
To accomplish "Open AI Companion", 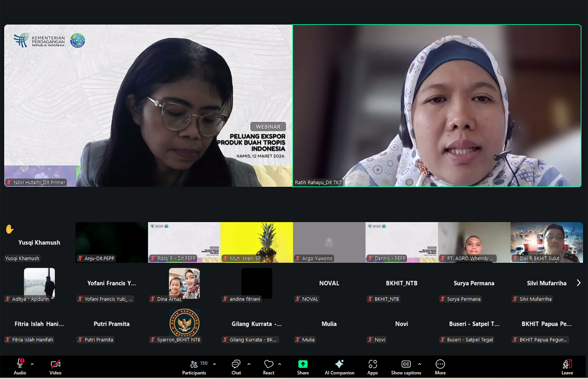I will tap(339, 364).
